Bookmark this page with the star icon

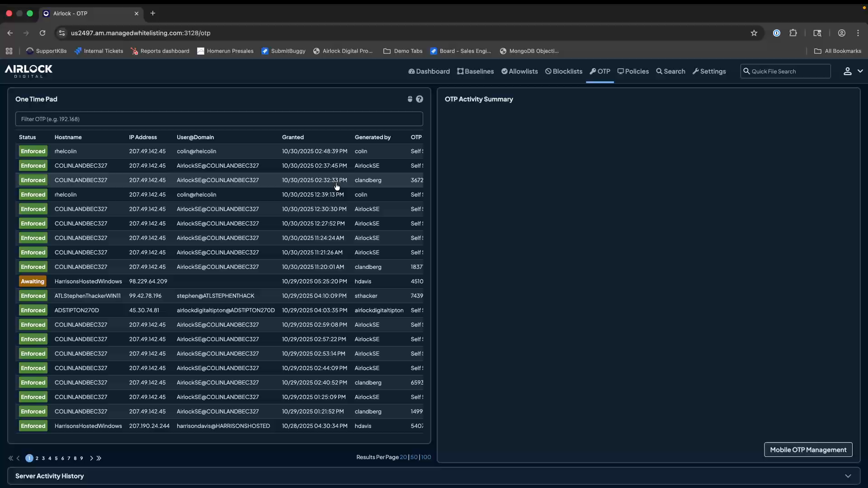click(755, 33)
